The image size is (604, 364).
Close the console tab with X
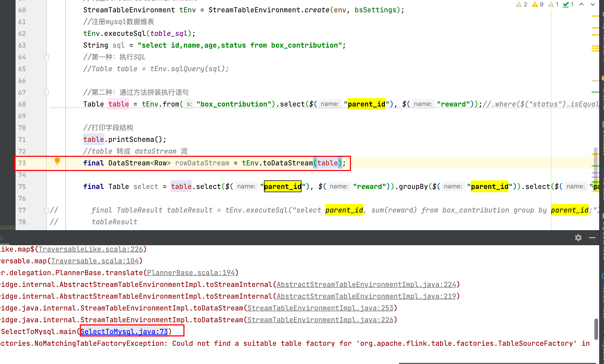click(x=2, y=238)
